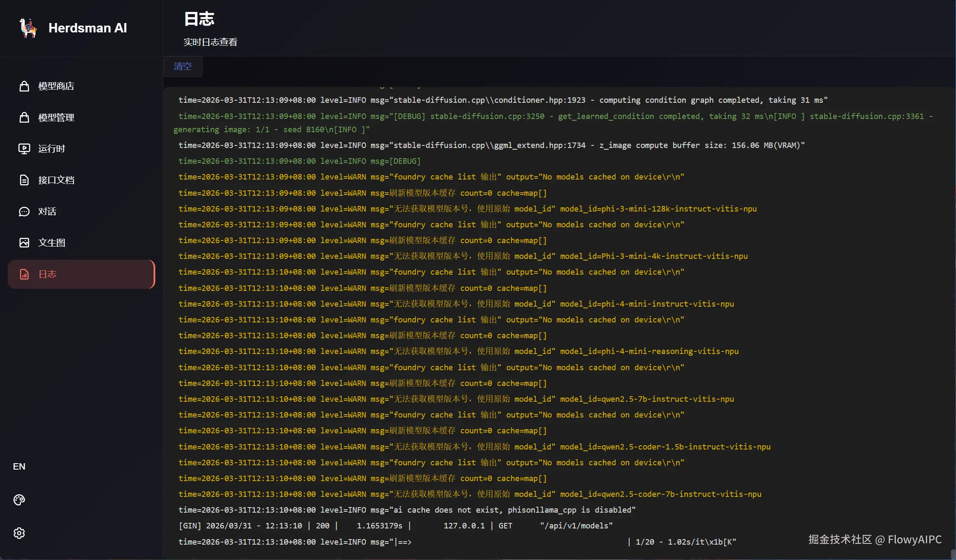Open the settings gear icon
This screenshot has height=560, width=956.
(x=19, y=533)
